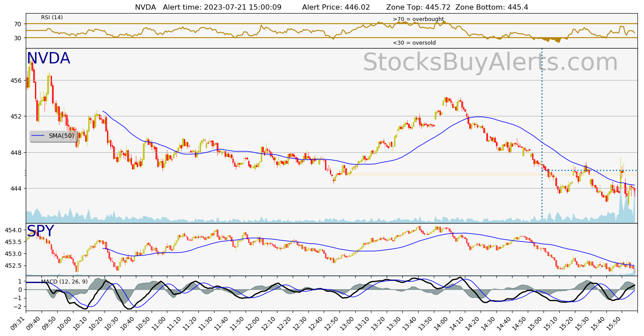Click the MACD axis value -1
The image size is (644, 336).
(x=18, y=298)
